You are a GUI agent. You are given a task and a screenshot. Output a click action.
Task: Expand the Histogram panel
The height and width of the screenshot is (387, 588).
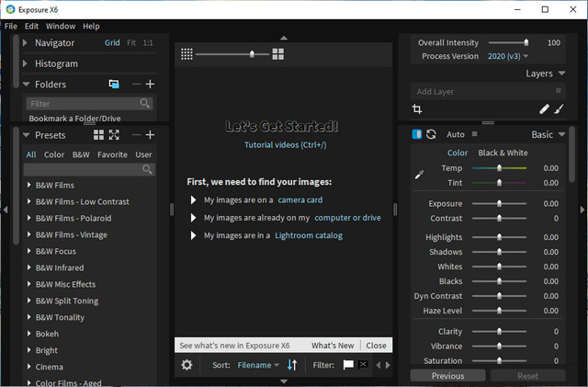(26, 63)
